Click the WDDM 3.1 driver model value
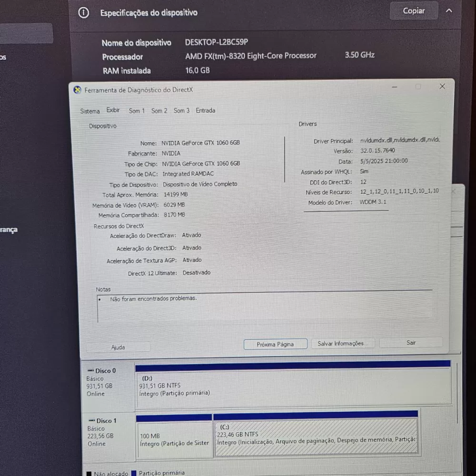 (x=373, y=202)
